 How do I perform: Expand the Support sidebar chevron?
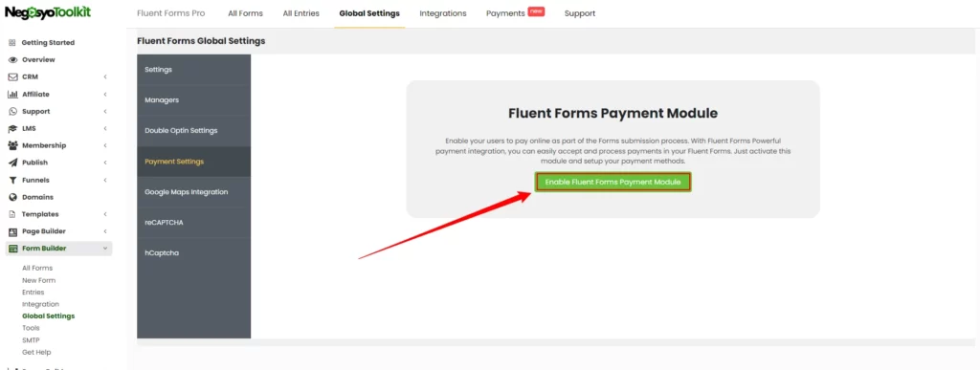(x=105, y=112)
